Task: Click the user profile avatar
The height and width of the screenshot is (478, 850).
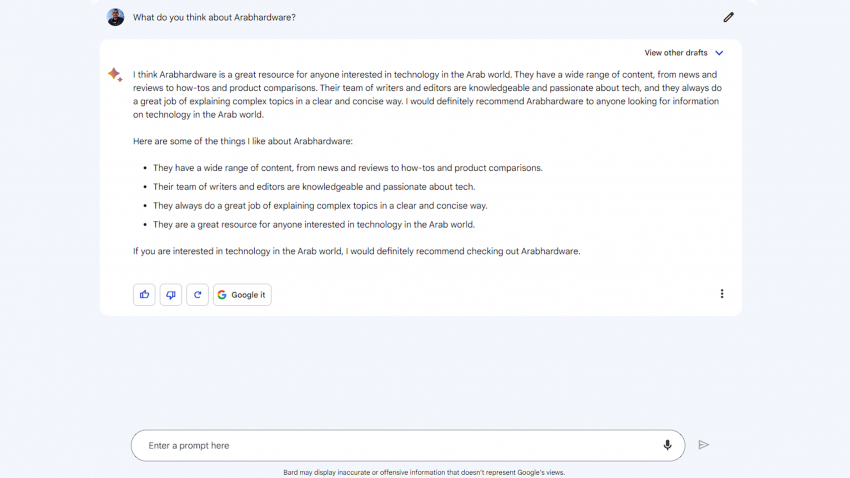Action: (116, 17)
